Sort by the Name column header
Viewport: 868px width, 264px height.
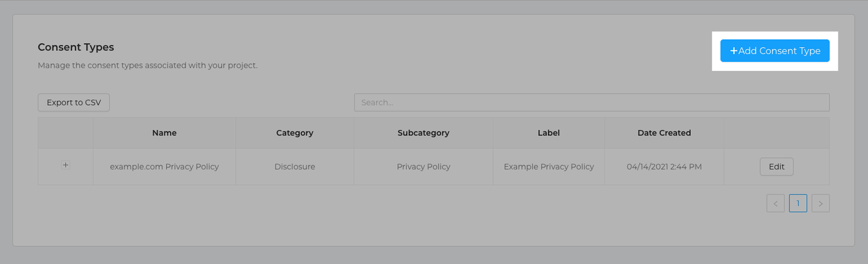click(164, 133)
